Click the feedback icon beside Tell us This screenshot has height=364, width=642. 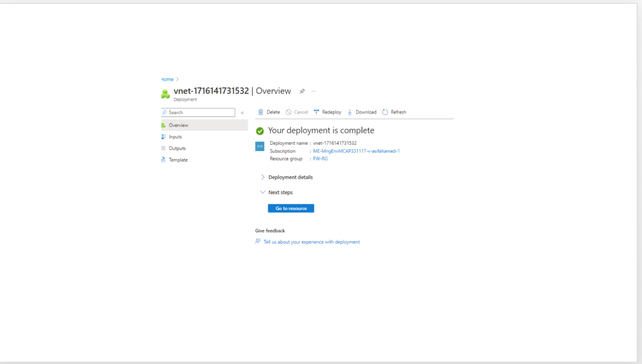(x=258, y=241)
